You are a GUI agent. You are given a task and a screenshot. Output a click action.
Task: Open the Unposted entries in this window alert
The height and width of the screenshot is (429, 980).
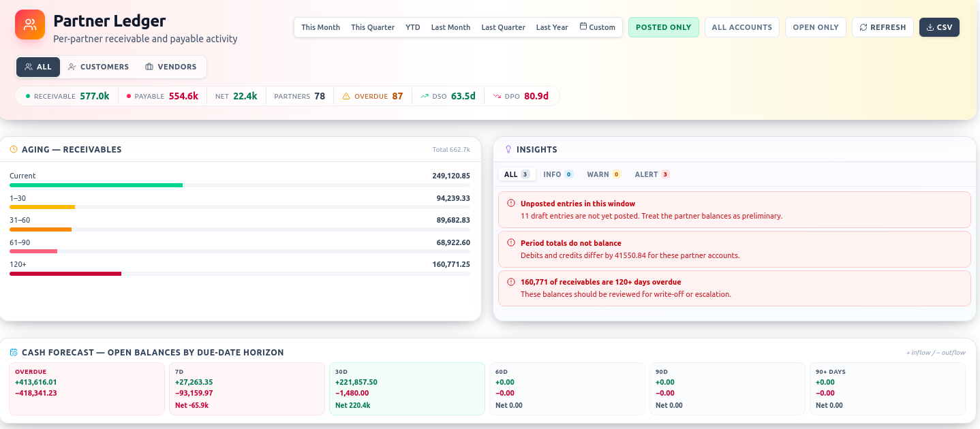click(735, 210)
